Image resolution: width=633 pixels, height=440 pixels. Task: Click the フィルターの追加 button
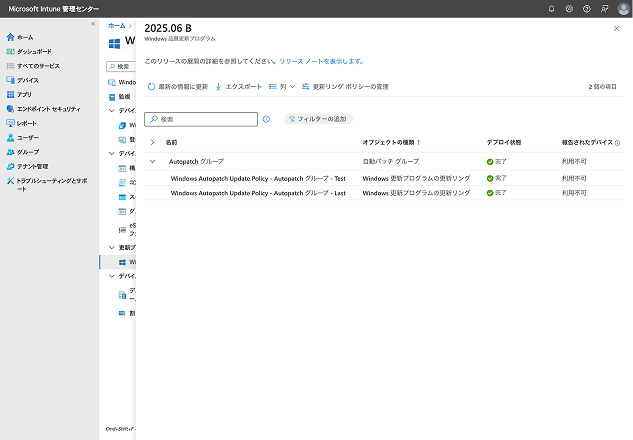[x=318, y=119]
